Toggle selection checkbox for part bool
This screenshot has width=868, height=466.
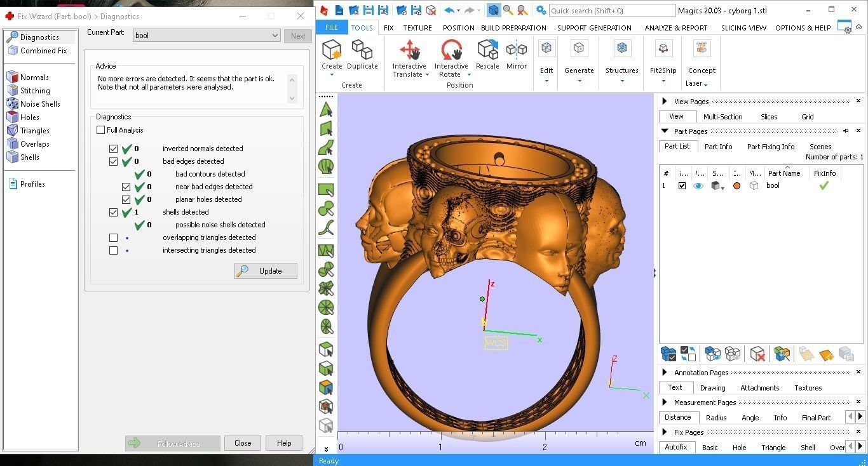click(x=682, y=186)
